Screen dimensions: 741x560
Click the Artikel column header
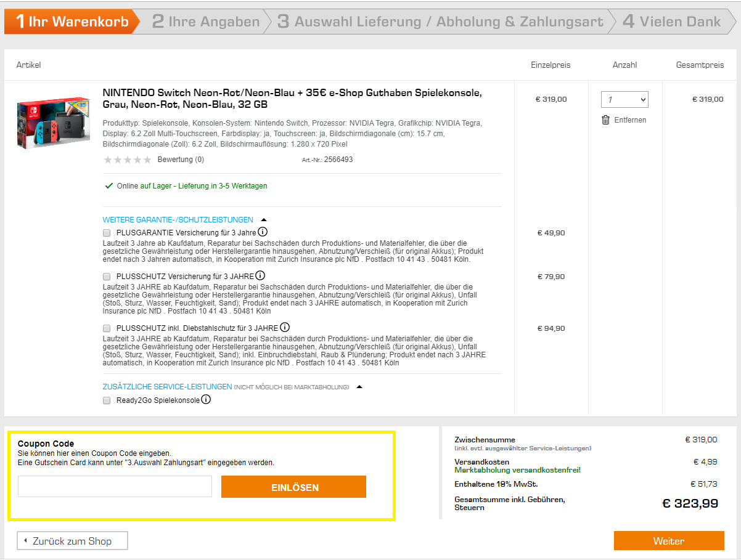coord(28,65)
